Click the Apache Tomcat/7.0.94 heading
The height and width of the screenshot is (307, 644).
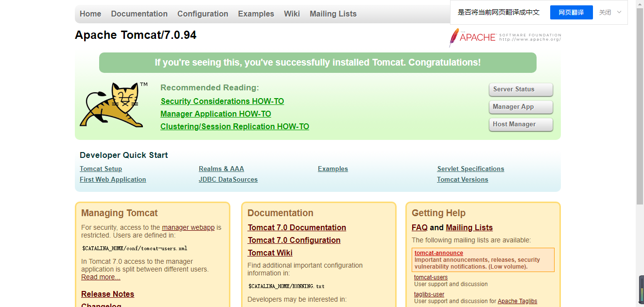136,35
